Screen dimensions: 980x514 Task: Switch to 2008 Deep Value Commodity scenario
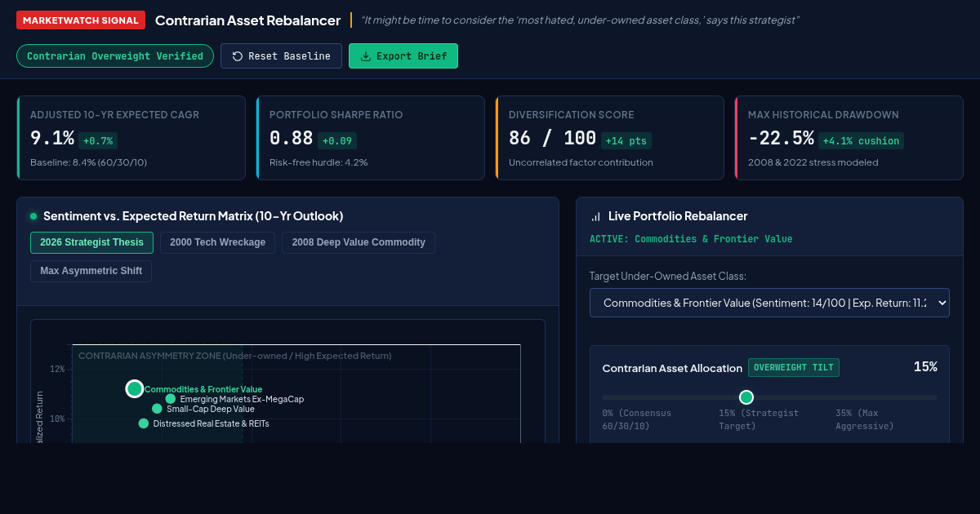coord(359,242)
